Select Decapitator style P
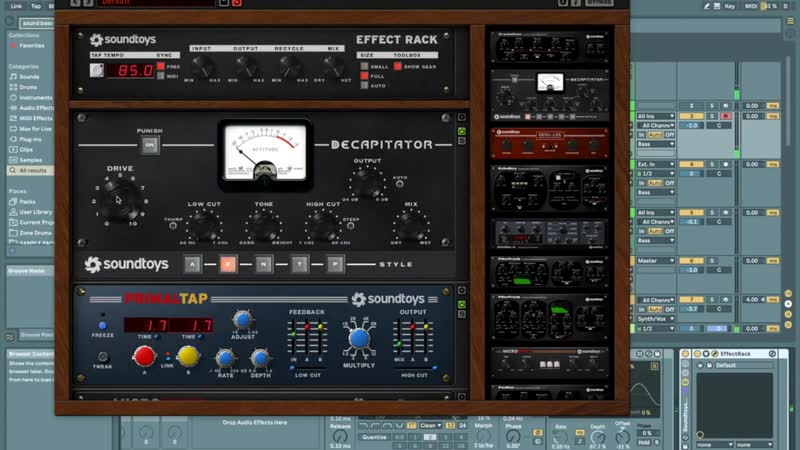The image size is (800, 450). coord(335,264)
